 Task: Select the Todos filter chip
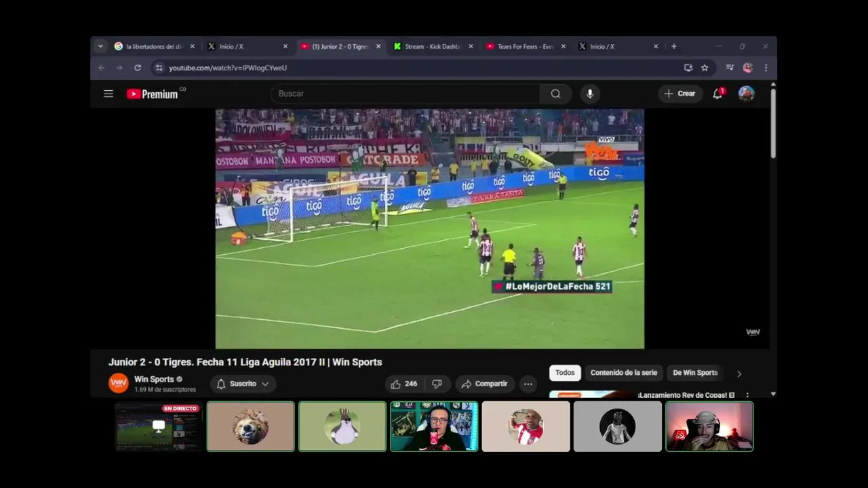tap(565, 373)
